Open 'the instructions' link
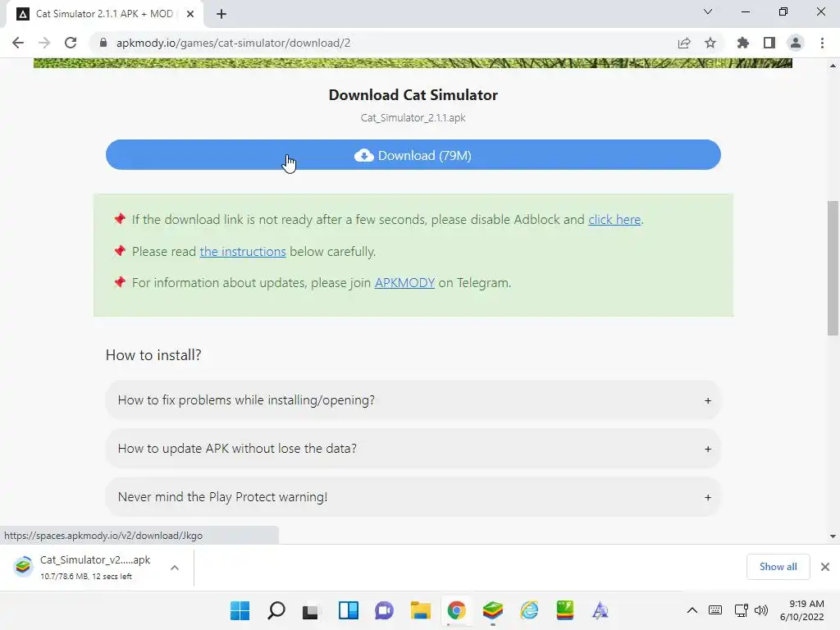The height and width of the screenshot is (630, 840). (x=243, y=252)
